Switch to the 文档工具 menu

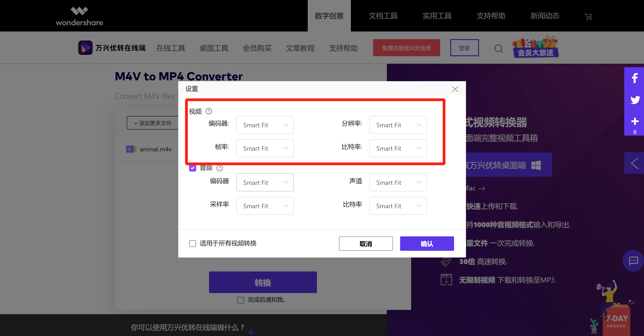tap(383, 16)
